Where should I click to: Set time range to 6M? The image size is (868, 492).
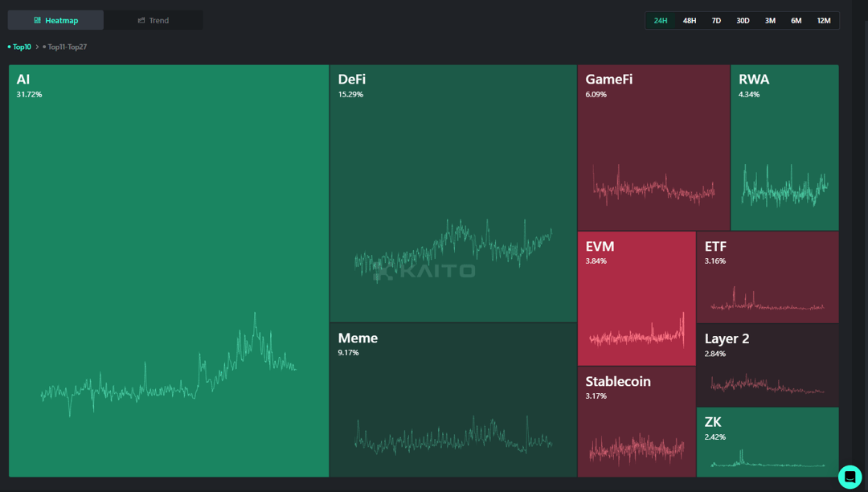tap(796, 20)
